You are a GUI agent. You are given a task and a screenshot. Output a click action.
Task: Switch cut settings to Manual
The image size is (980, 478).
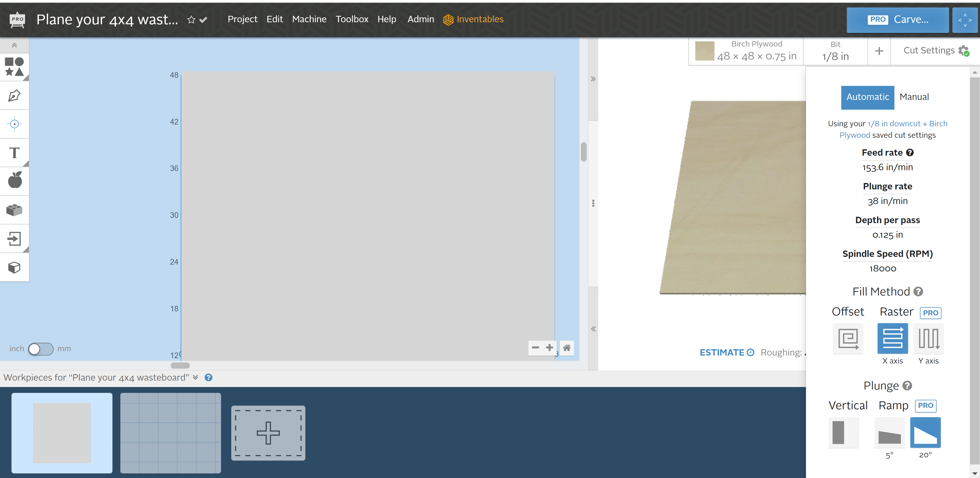[914, 97]
